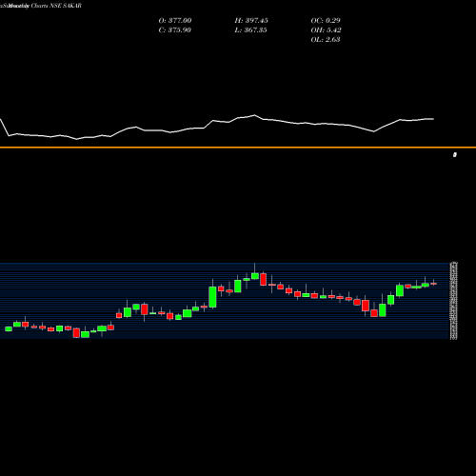Click the 'OH: 5.42' reading

326,30
